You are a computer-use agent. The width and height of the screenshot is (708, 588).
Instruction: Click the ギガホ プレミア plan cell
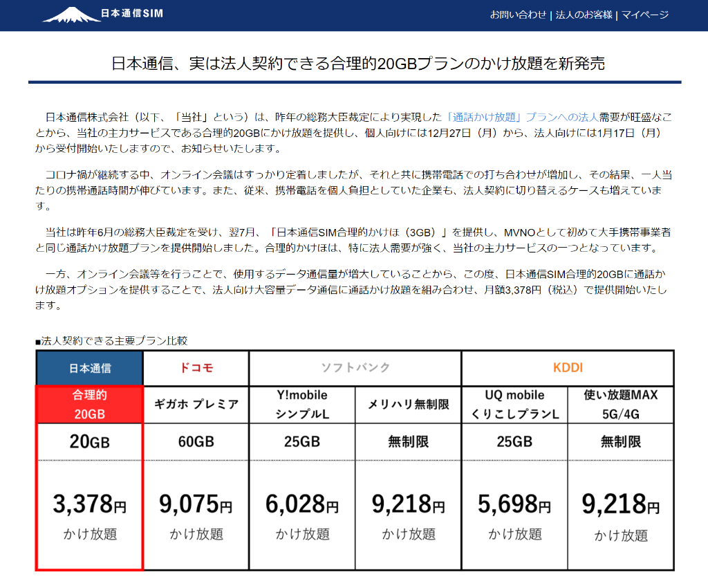(196, 405)
